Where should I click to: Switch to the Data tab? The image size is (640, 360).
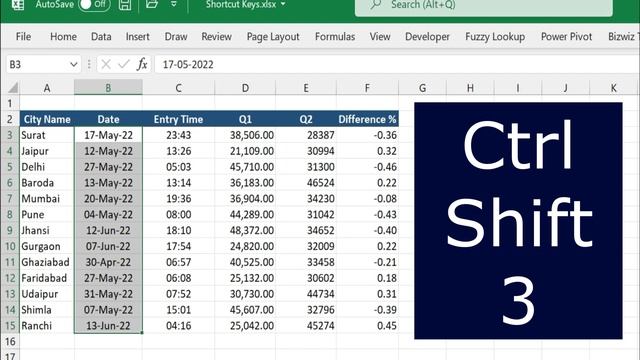101,37
